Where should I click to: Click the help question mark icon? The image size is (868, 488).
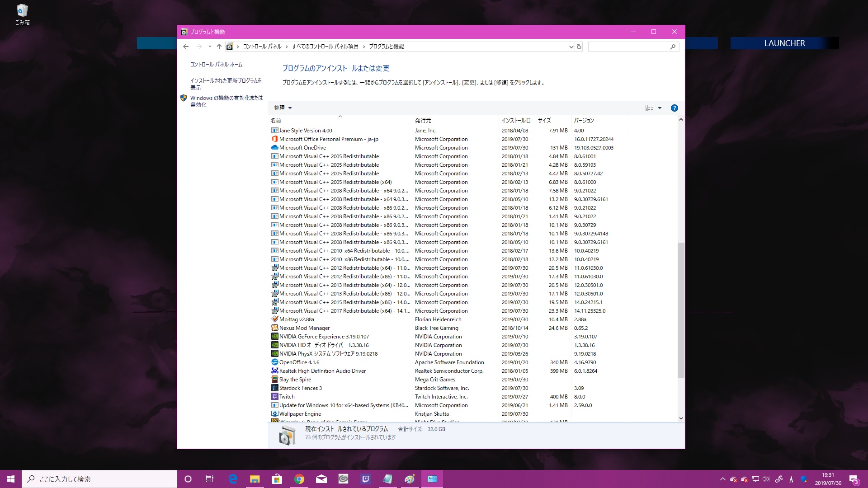[x=674, y=108]
